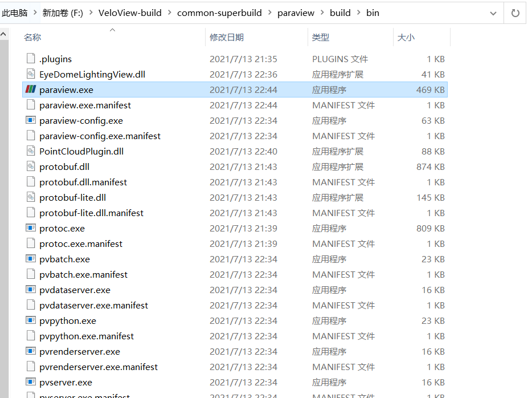Go to build folder breadcrumb

tap(340, 13)
